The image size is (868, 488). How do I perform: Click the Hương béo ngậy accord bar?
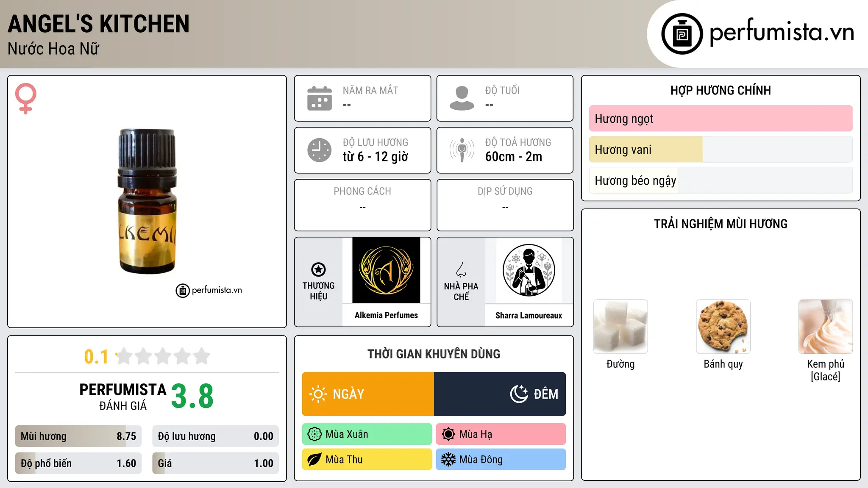point(721,180)
